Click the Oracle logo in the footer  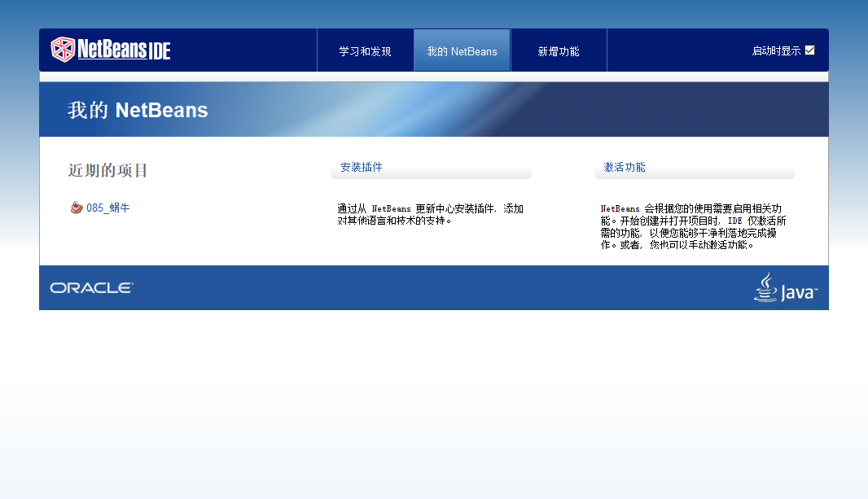tap(92, 287)
